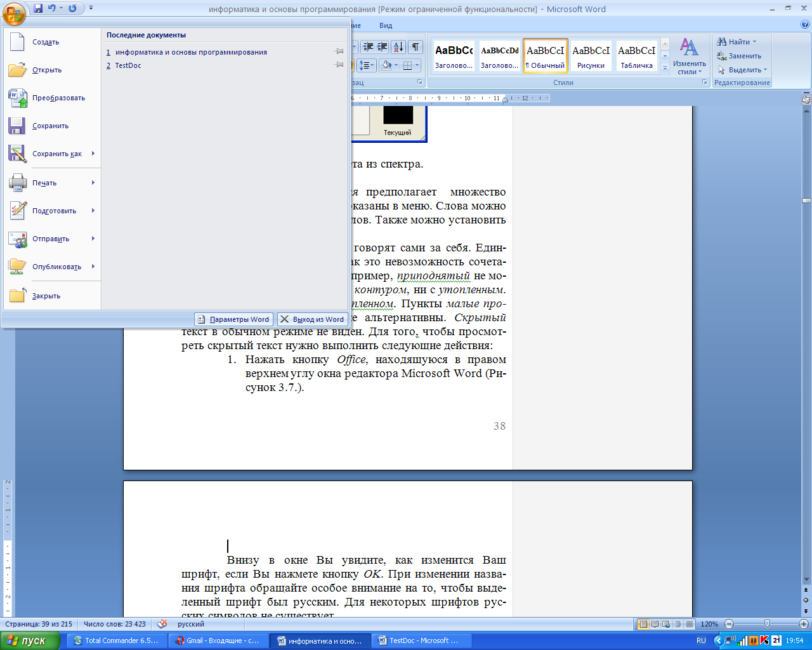Click the Подготовить icon in Office menu
Screen dimensions: 812x650
tap(17, 211)
